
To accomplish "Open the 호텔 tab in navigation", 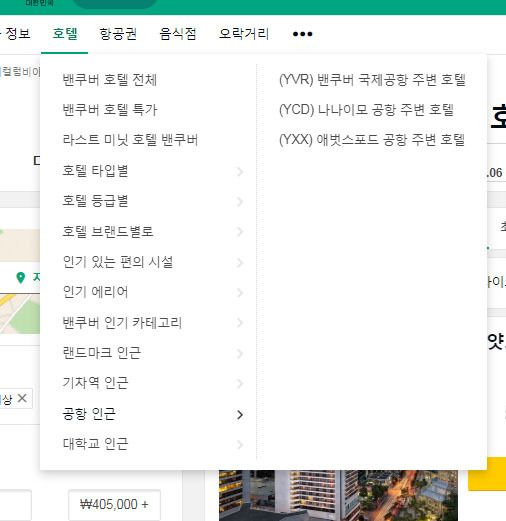I will click(65, 34).
